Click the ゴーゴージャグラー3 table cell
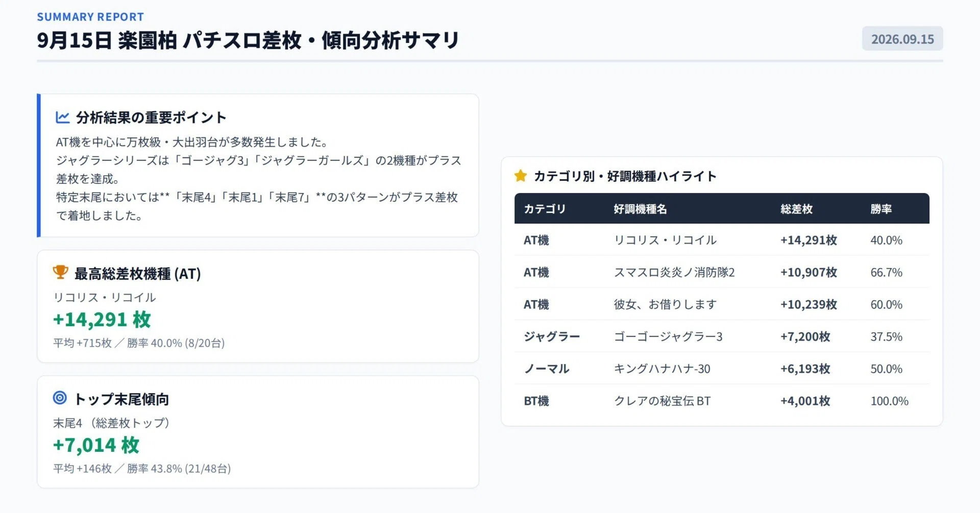980x513 pixels. click(x=668, y=336)
